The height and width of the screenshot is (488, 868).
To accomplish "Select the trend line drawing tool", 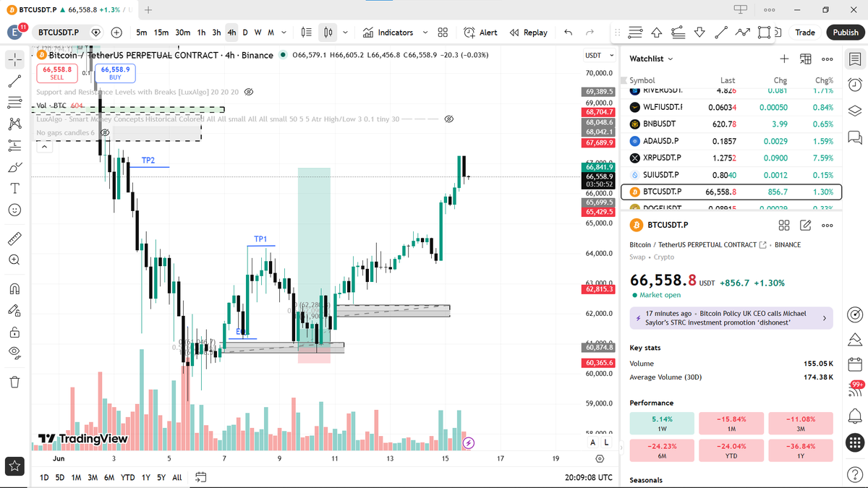I will click(x=14, y=80).
